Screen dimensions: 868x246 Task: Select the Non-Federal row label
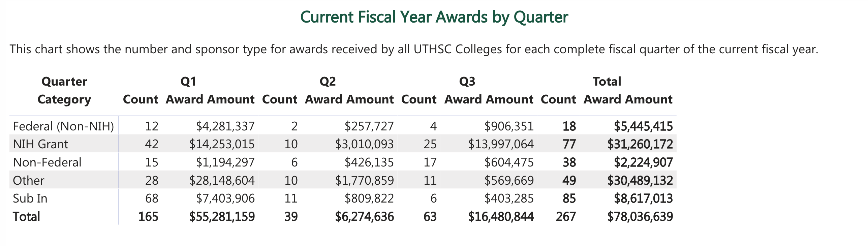(x=47, y=162)
